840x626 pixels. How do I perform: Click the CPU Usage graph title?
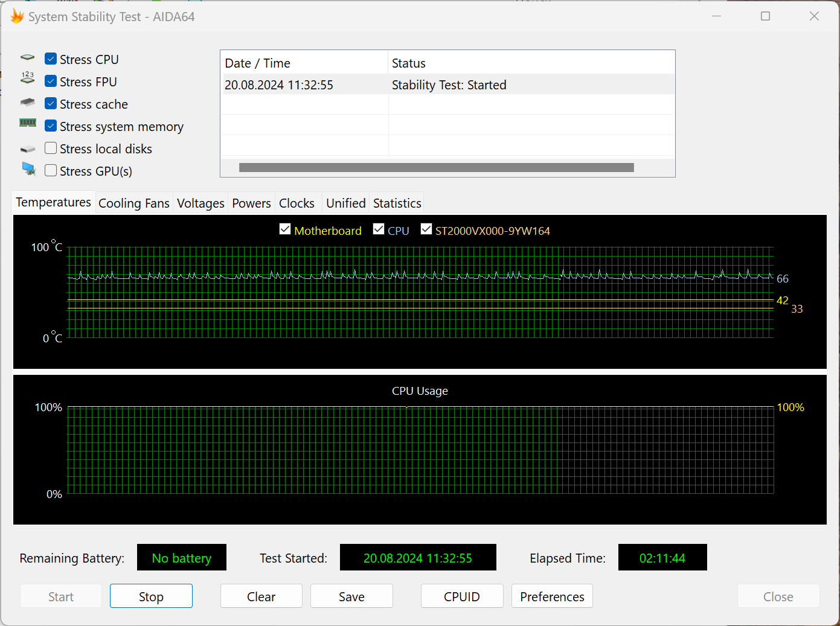pyautogui.click(x=420, y=391)
